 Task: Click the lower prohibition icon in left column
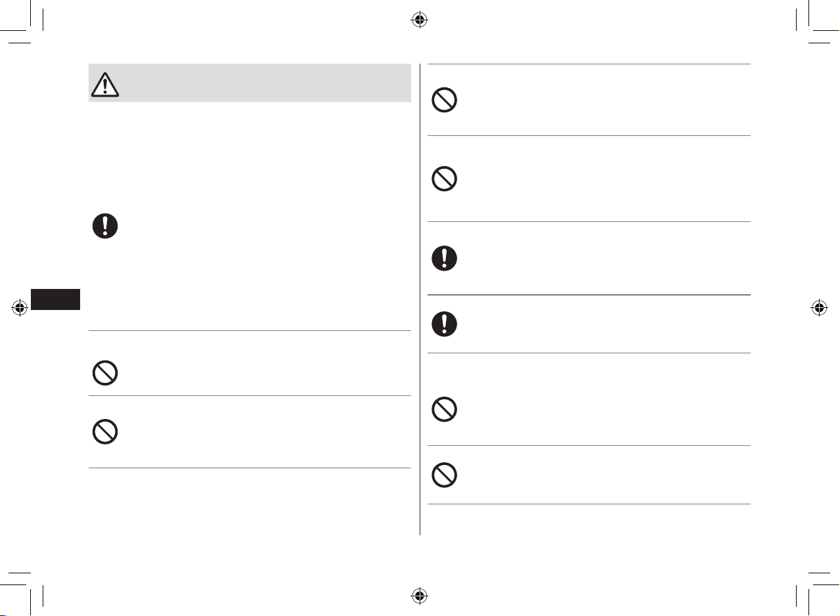coord(104,431)
